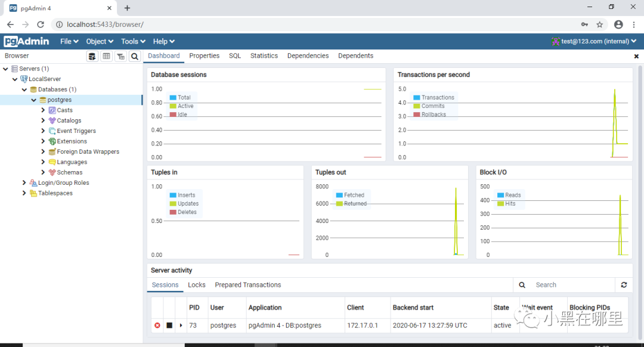Viewport: 644px width, 347px height.
Task: Open the Object menu
Action: [100, 41]
